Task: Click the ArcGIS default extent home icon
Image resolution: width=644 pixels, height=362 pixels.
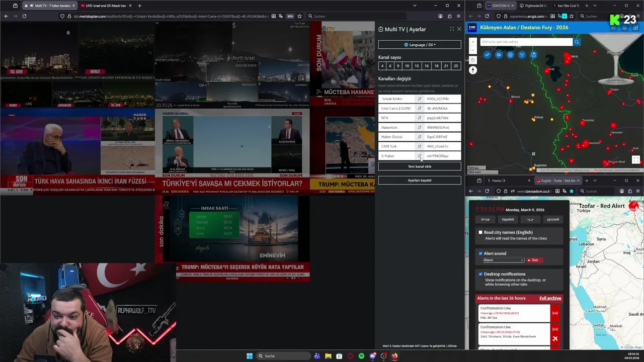Action: 473,60
